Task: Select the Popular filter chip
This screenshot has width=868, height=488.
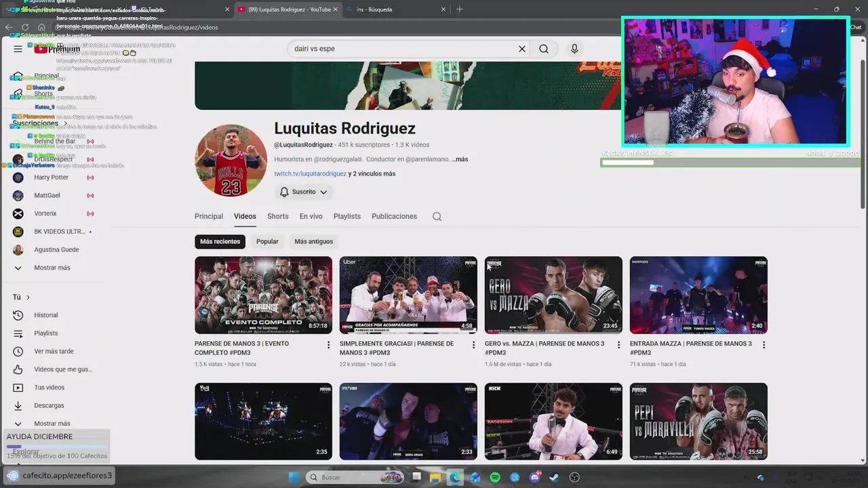Action: tap(267, 241)
